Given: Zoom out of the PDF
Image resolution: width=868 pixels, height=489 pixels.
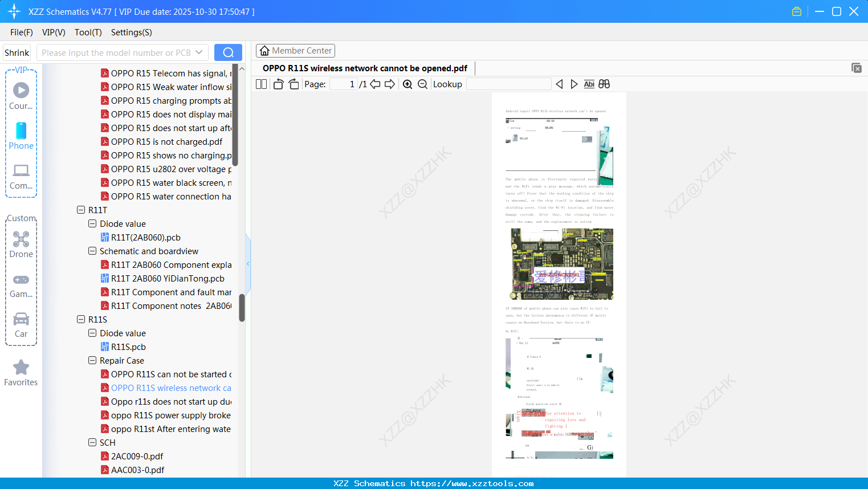Looking at the screenshot, I should pos(422,84).
